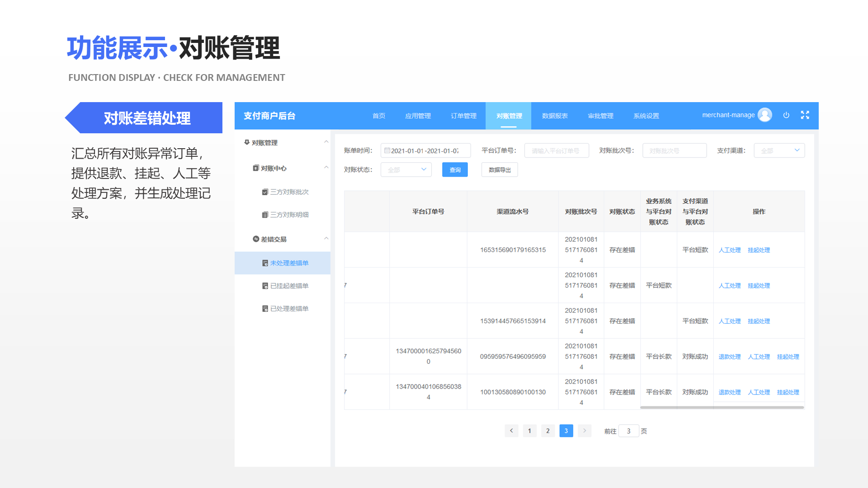
Task: Click 退款处理 on a 平台长款 row
Action: tap(730, 356)
